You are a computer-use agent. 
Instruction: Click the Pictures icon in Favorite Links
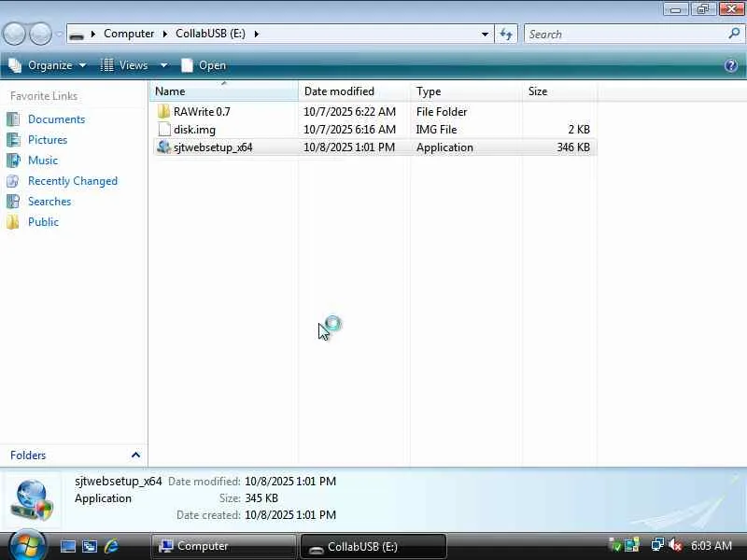(x=13, y=139)
